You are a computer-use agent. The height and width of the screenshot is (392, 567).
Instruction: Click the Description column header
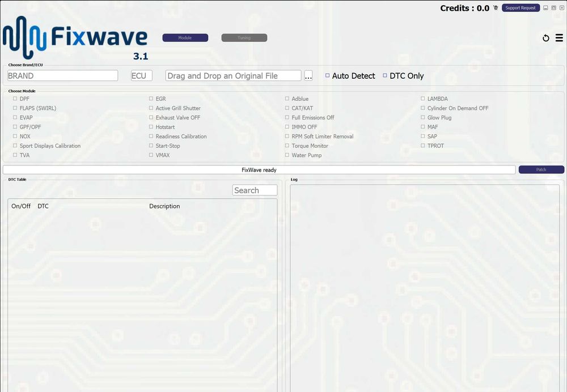164,206
